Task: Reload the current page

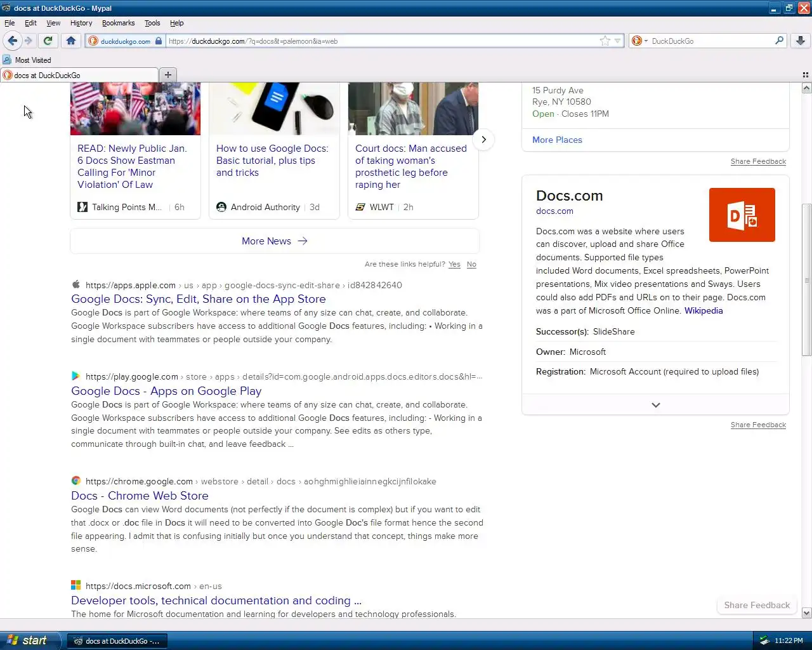Action: (x=48, y=41)
